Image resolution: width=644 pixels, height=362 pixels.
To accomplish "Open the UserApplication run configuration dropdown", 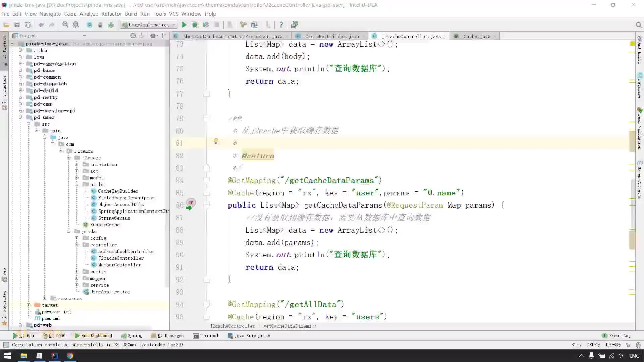I will point(149,25).
